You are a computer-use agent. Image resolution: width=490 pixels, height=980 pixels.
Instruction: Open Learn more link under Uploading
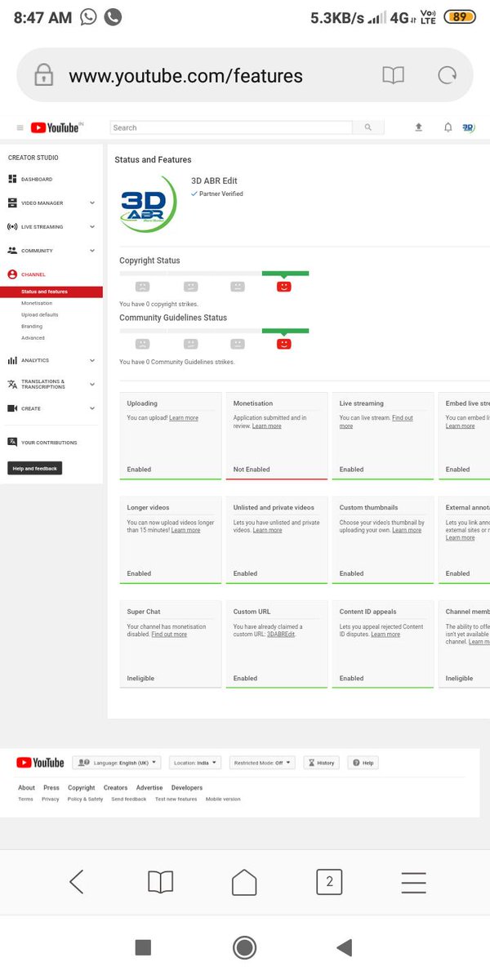point(184,418)
